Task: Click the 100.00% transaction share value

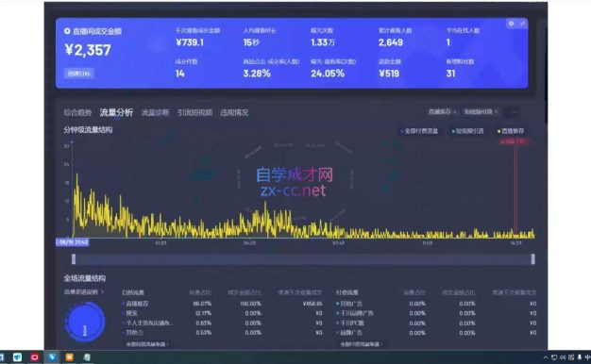Action: [250, 304]
